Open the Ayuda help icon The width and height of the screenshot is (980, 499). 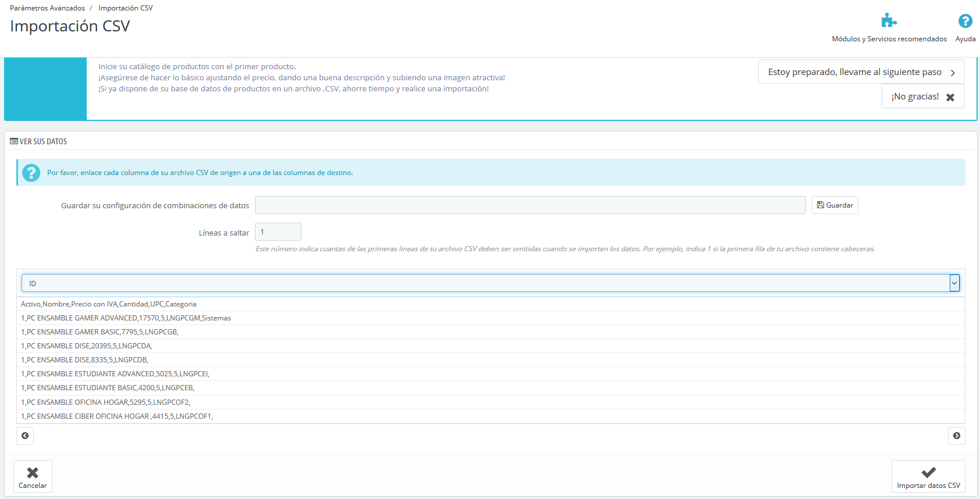pos(965,21)
